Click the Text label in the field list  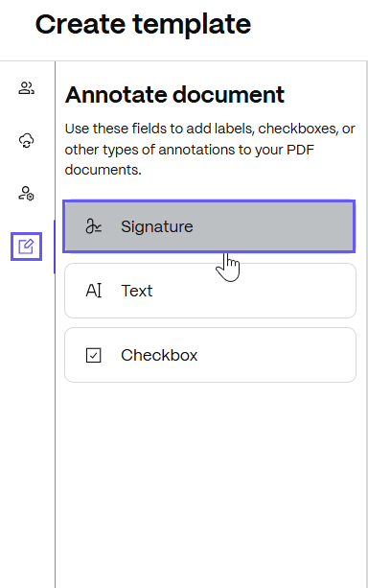click(137, 291)
